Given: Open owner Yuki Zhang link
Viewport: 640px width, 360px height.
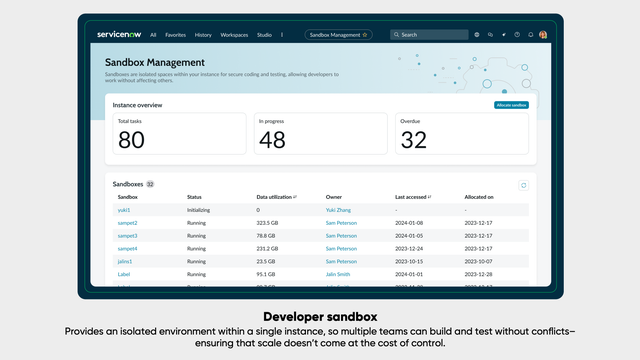Looking at the screenshot, I should (x=338, y=210).
